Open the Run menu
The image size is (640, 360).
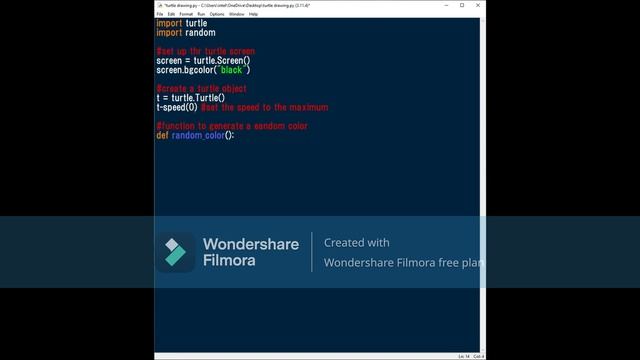pos(201,14)
